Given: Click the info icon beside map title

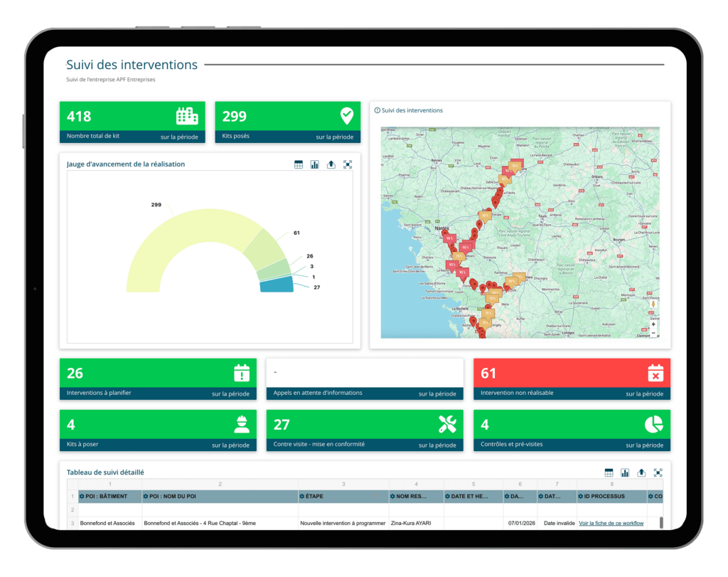Looking at the screenshot, I should click(378, 110).
